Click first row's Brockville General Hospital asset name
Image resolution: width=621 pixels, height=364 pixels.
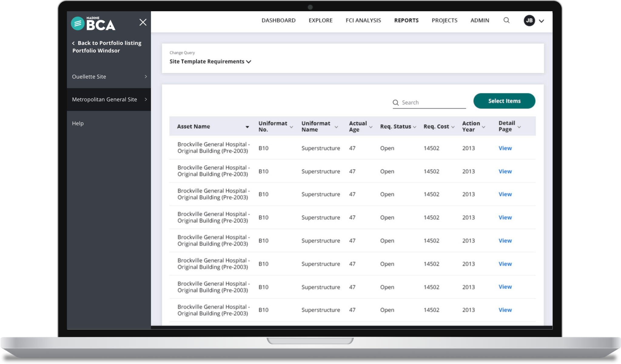(x=213, y=148)
